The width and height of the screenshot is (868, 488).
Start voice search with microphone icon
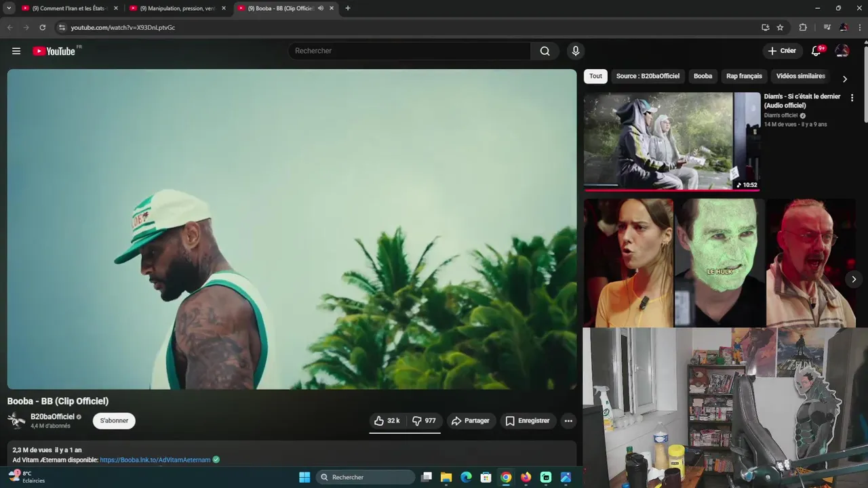click(576, 51)
